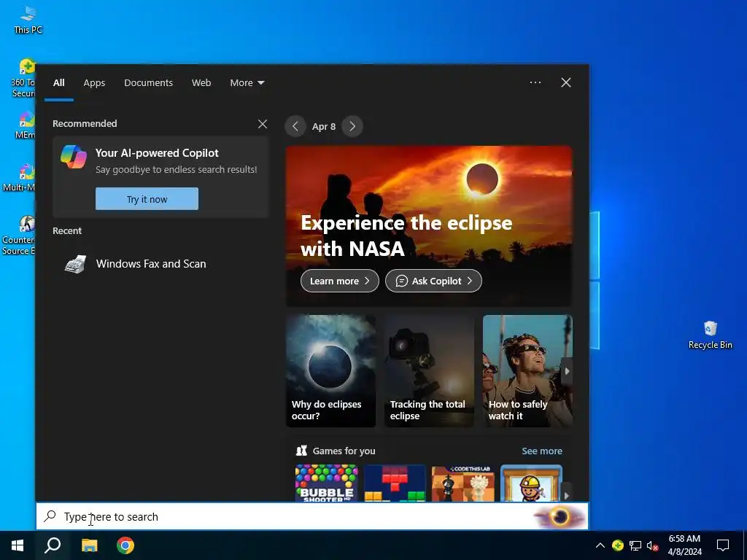
Task: Switch to the Web tab
Action: (201, 83)
